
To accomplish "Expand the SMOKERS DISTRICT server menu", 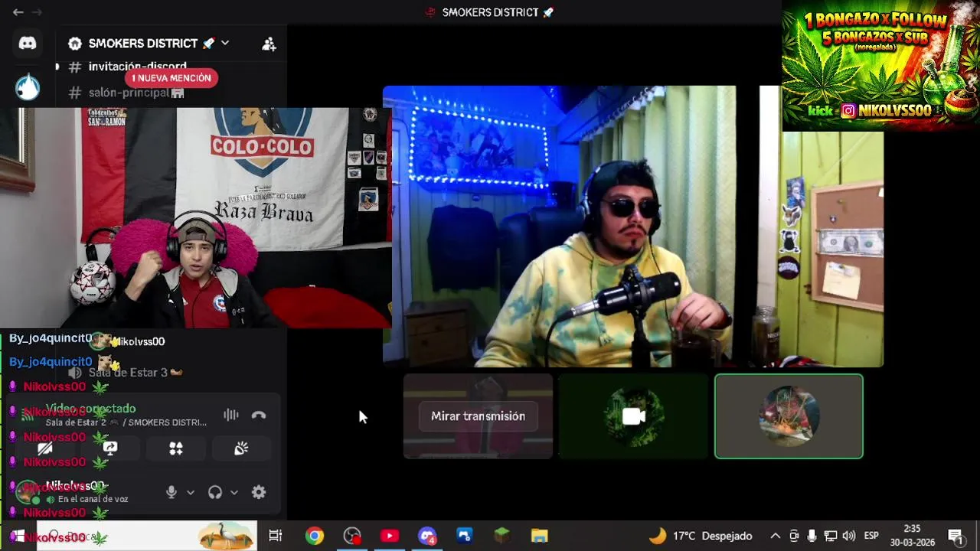I will (225, 44).
